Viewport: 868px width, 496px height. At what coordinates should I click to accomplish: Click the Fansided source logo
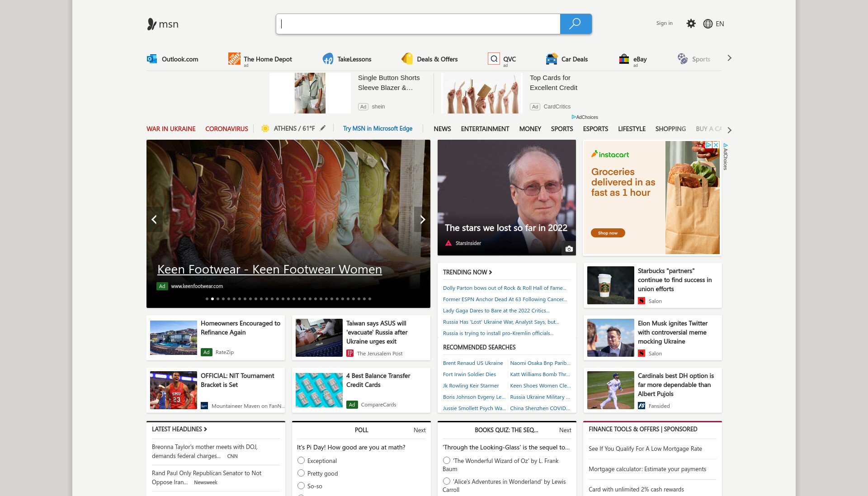coord(642,406)
